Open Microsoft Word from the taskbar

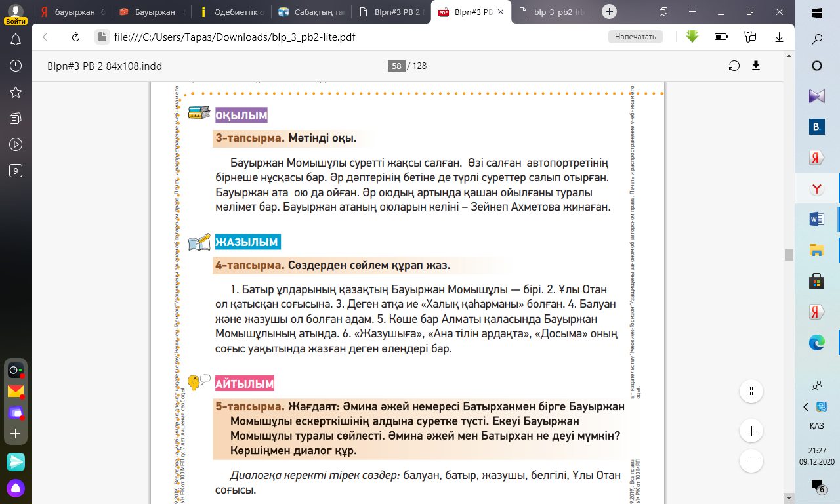pyautogui.click(x=817, y=219)
